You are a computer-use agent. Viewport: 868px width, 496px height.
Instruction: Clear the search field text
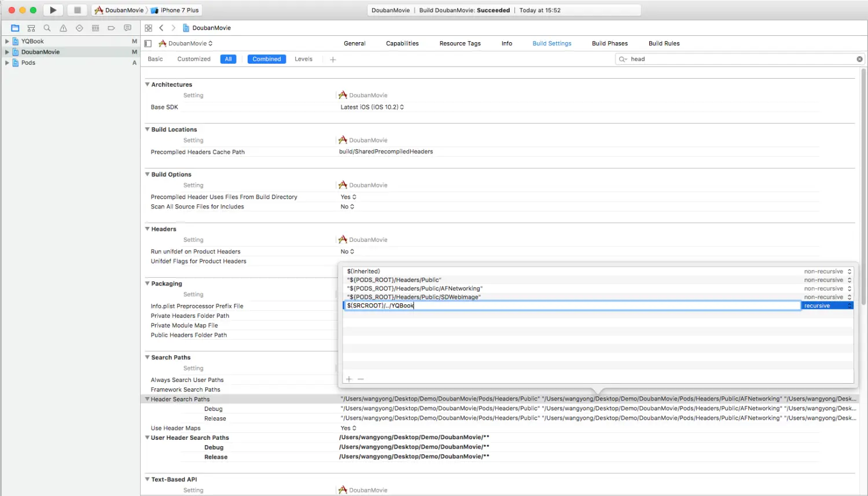click(859, 59)
